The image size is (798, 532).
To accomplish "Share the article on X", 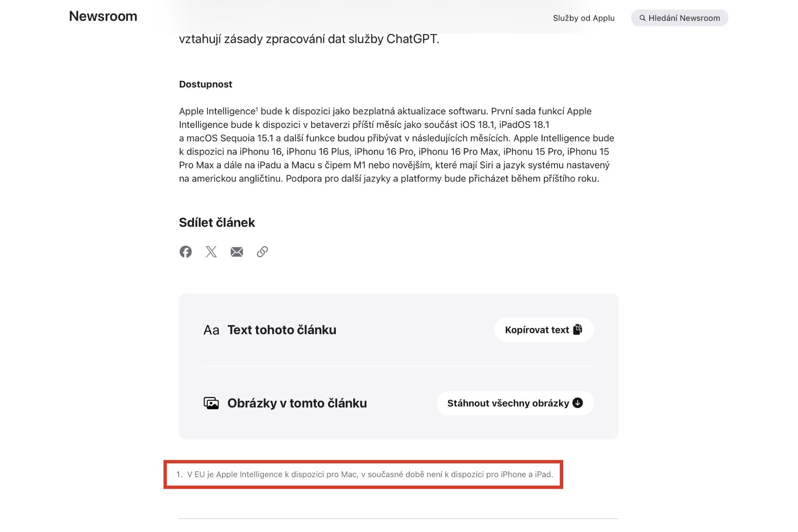I will tap(211, 251).
